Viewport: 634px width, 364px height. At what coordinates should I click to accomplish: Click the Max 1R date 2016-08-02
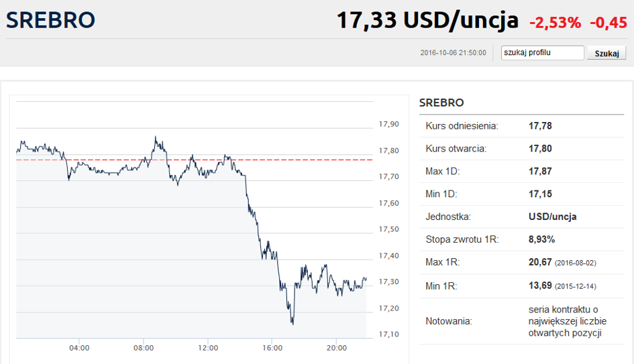tap(576, 263)
